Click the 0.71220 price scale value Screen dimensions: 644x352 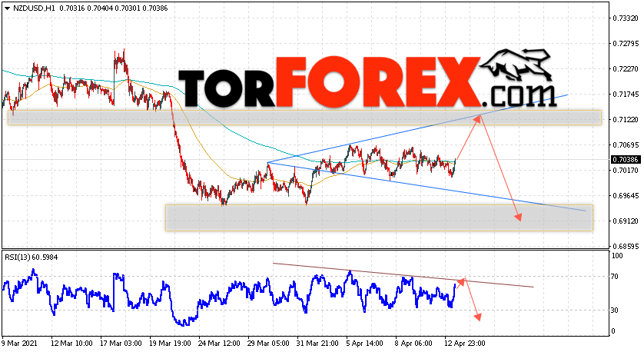[x=626, y=120]
